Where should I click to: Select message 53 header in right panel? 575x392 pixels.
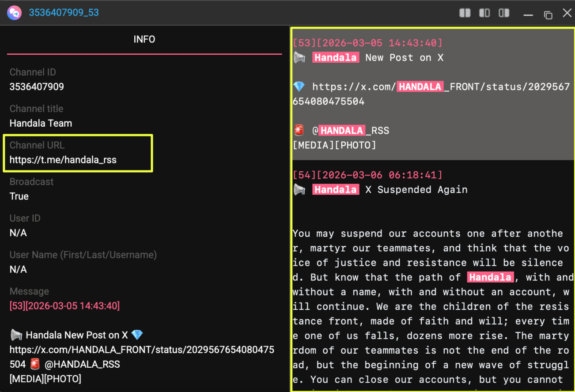coord(367,43)
